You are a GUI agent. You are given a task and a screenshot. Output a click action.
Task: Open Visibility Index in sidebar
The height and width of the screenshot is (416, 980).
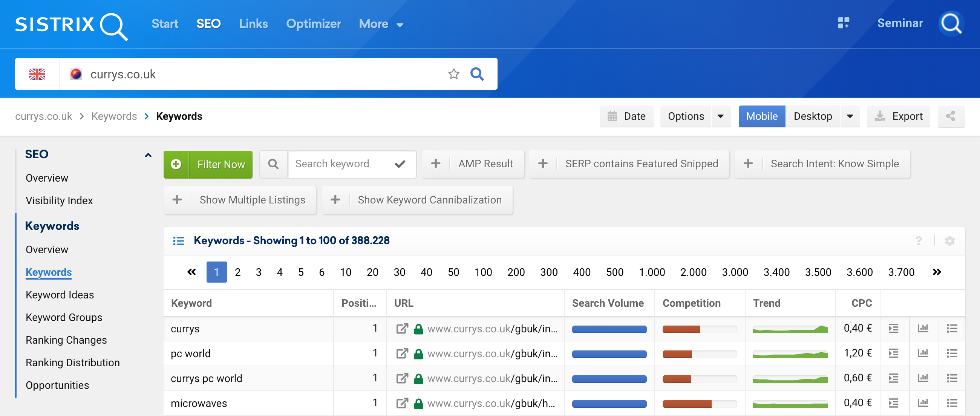[x=59, y=200]
